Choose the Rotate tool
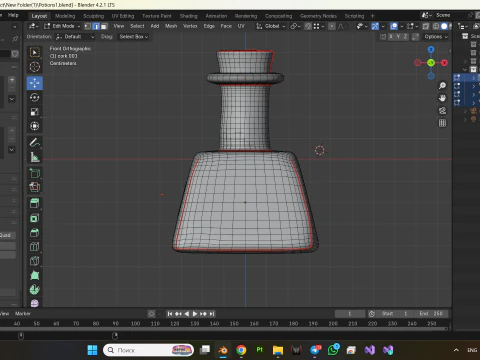 tap(35, 97)
